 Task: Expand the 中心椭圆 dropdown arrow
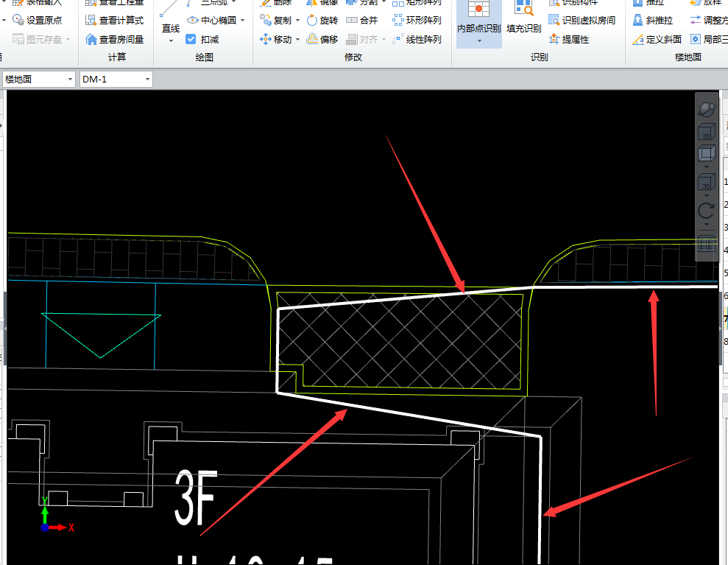coord(242,20)
